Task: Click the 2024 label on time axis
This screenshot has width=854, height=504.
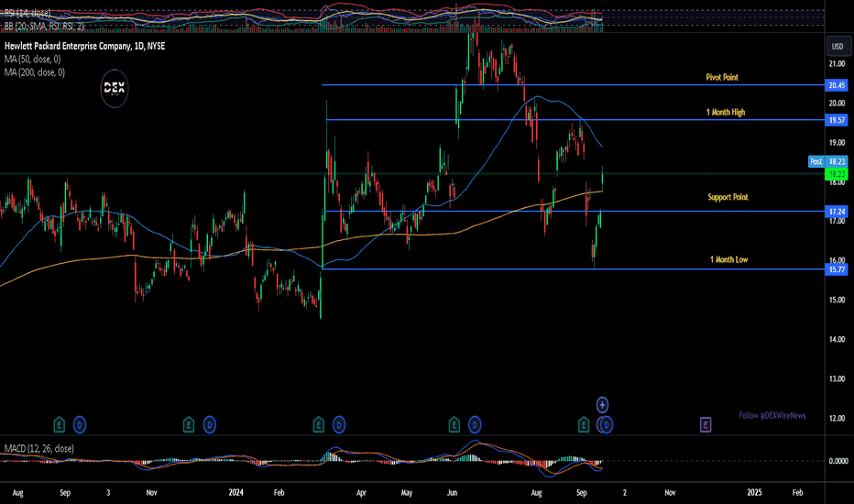Action: pos(235,493)
